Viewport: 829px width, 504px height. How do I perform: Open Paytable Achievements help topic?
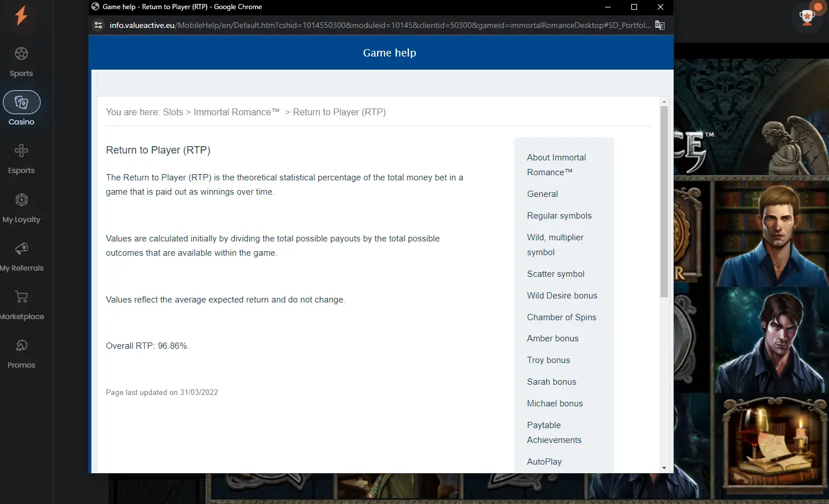pos(554,433)
